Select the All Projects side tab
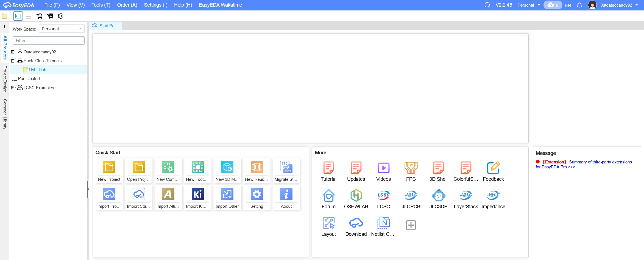644x260 pixels. [x=5, y=47]
